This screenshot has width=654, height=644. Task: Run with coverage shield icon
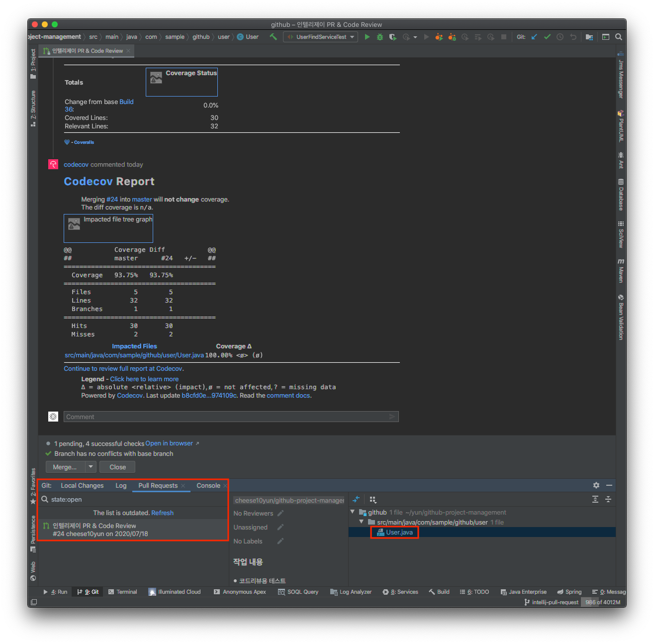point(393,37)
